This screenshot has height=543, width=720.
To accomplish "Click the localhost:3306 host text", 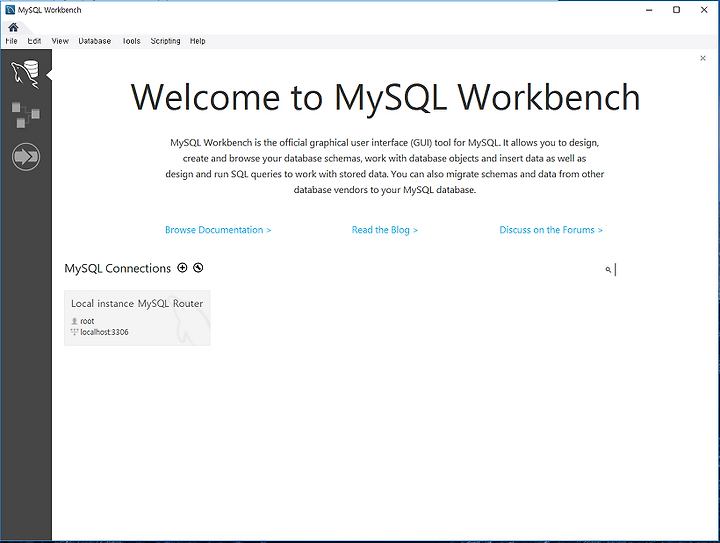I will pos(104,332).
